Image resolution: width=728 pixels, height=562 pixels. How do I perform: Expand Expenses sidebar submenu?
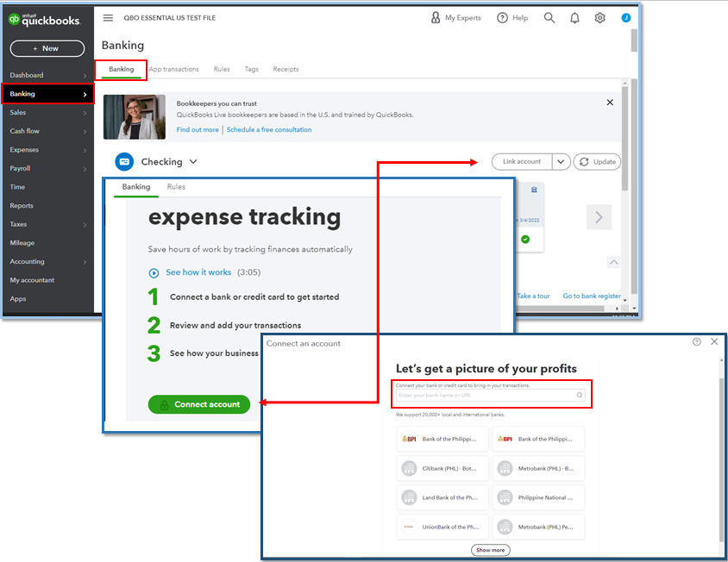point(85,150)
